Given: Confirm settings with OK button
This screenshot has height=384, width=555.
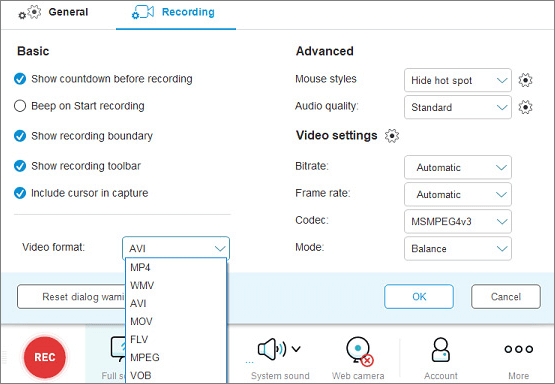Looking at the screenshot, I should tap(419, 297).
